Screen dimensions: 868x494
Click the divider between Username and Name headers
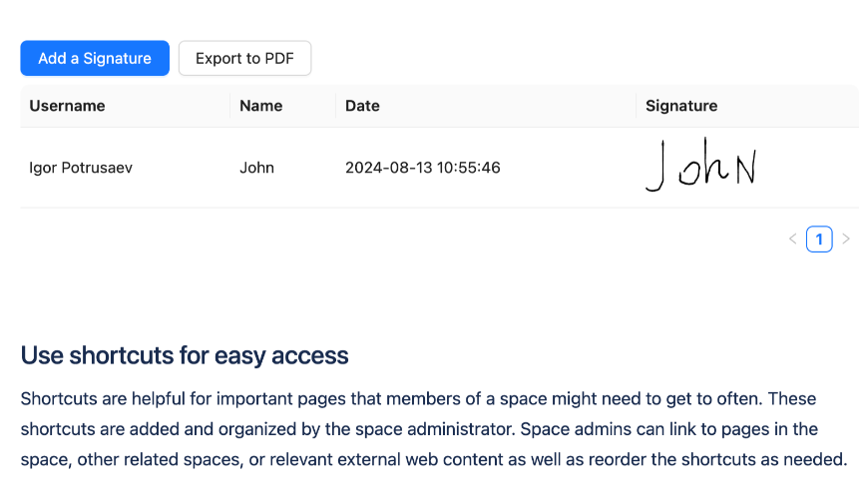(x=229, y=106)
